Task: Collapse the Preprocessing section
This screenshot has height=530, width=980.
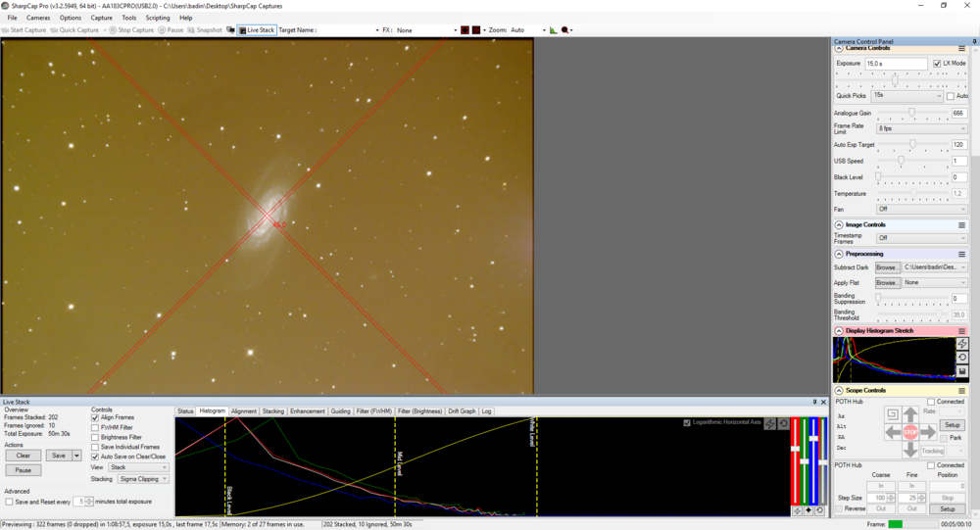Action: click(x=839, y=255)
